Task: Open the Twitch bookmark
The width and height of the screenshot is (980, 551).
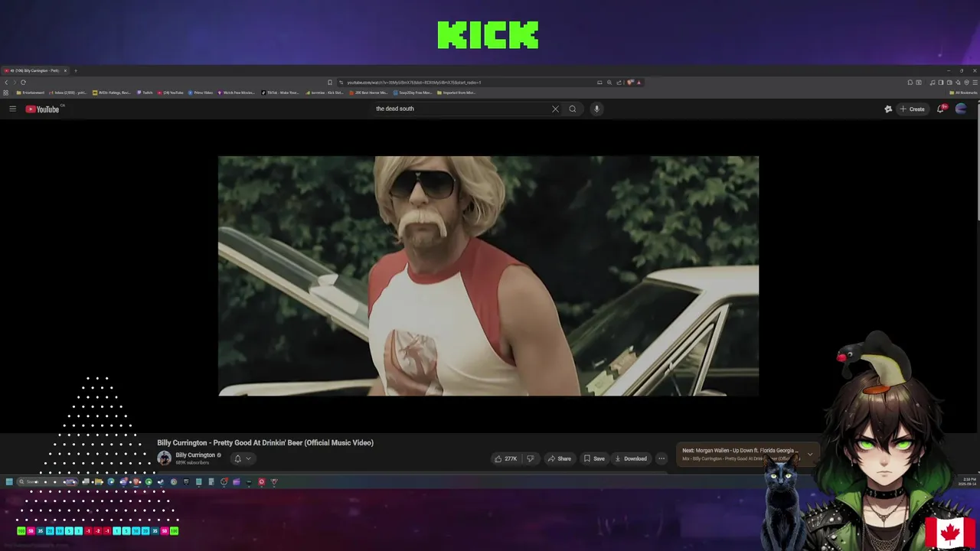Action: coord(145,93)
